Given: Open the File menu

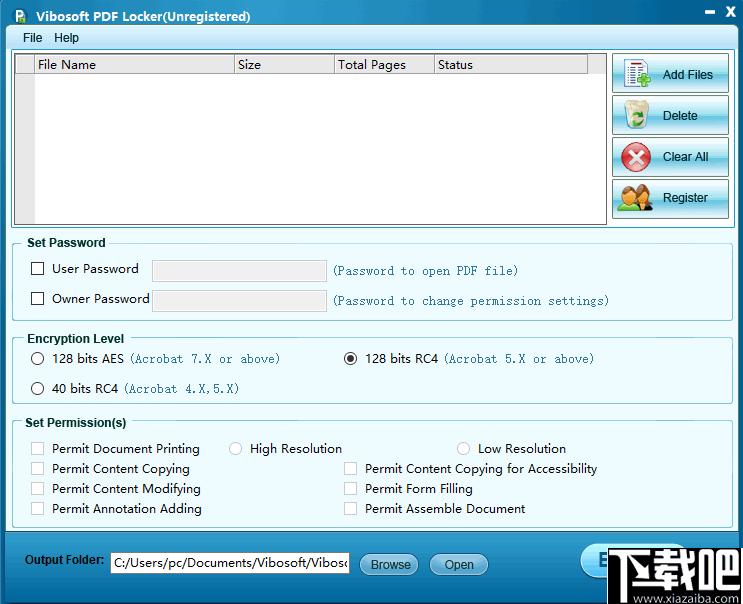Looking at the screenshot, I should pos(32,37).
